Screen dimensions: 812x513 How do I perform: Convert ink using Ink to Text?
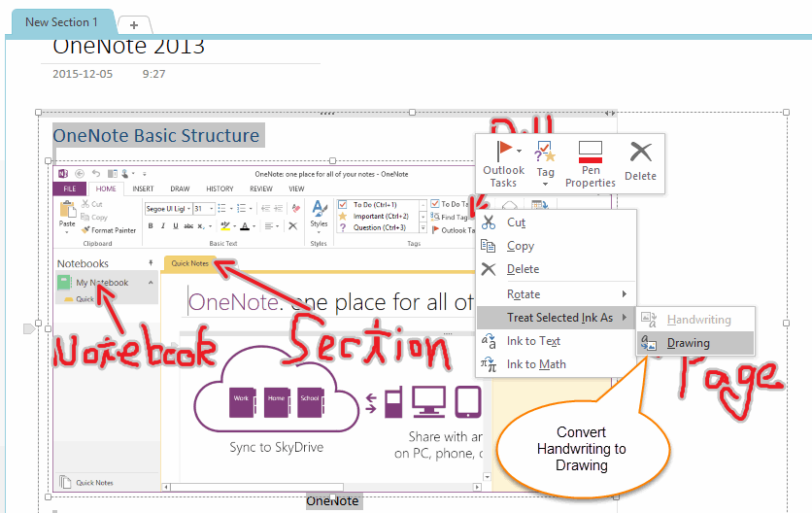[x=534, y=341]
